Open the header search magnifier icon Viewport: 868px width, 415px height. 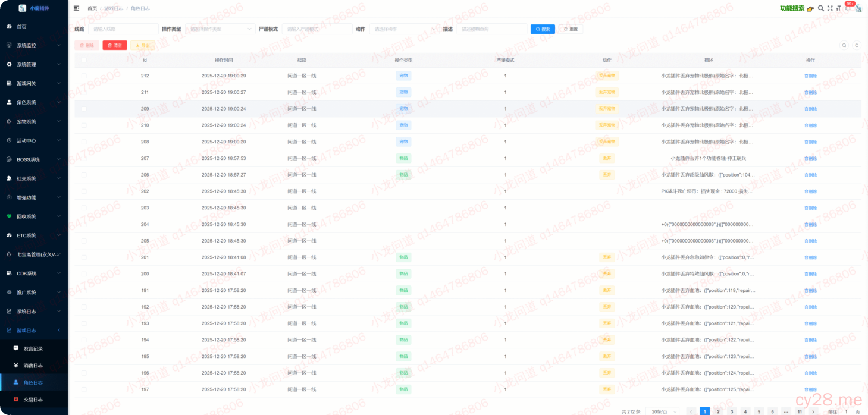(821, 8)
